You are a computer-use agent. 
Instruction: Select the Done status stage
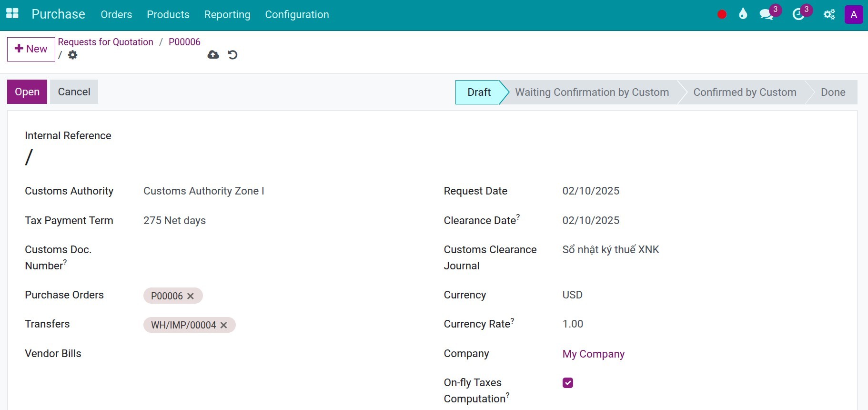[833, 92]
